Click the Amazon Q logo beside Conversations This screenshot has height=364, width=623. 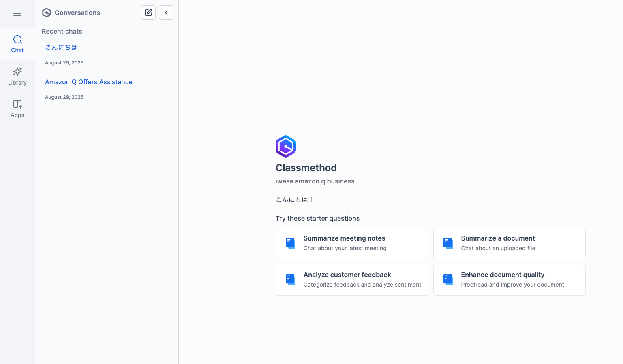pyautogui.click(x=47, y=13)
